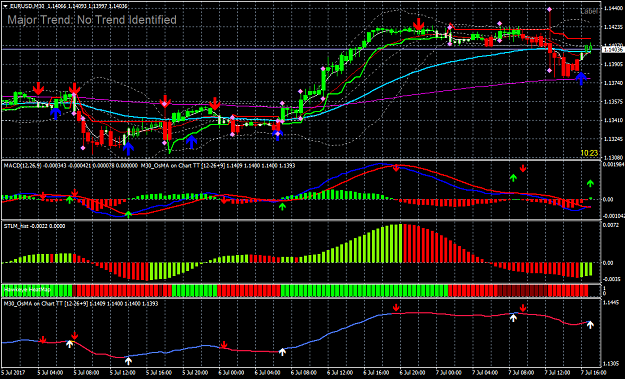The height and width of the screenshot is (379, 625).
Task: Click the 1.13080 price level on the axis
Action: pos(613,157)
